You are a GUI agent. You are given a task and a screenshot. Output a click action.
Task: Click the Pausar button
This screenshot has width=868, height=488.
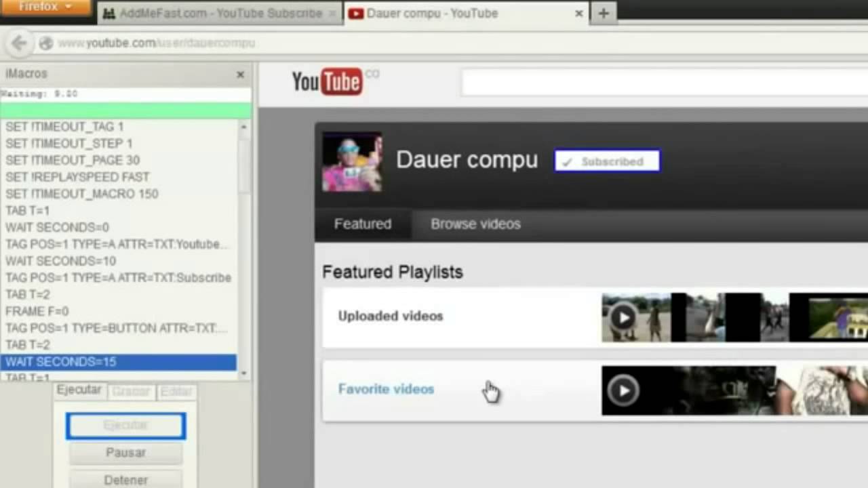point(125,453)
